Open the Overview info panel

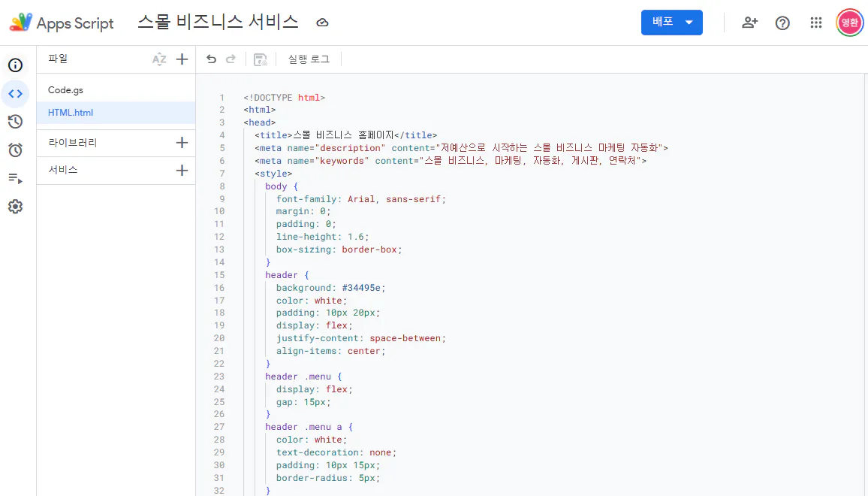pyautogui.click(x=15, y=65)
